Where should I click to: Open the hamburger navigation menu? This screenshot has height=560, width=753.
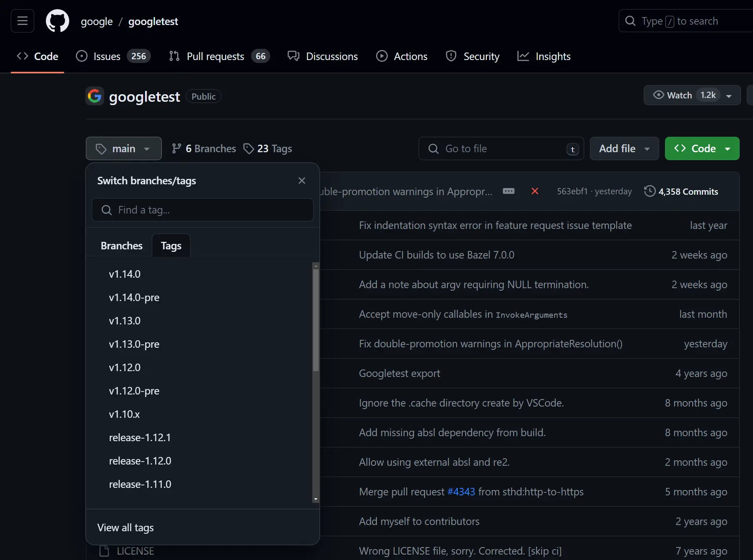[x=23, y=21]
